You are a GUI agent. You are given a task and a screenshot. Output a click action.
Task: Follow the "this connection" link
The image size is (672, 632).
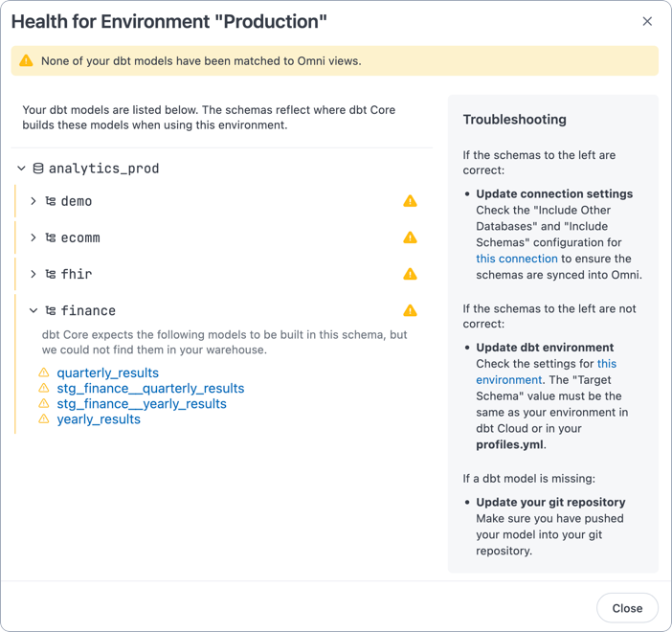(516, 259)
